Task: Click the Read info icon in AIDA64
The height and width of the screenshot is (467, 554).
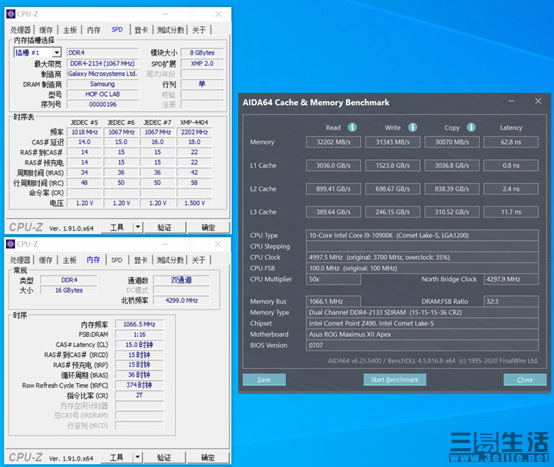Action: tap(352, 127)
